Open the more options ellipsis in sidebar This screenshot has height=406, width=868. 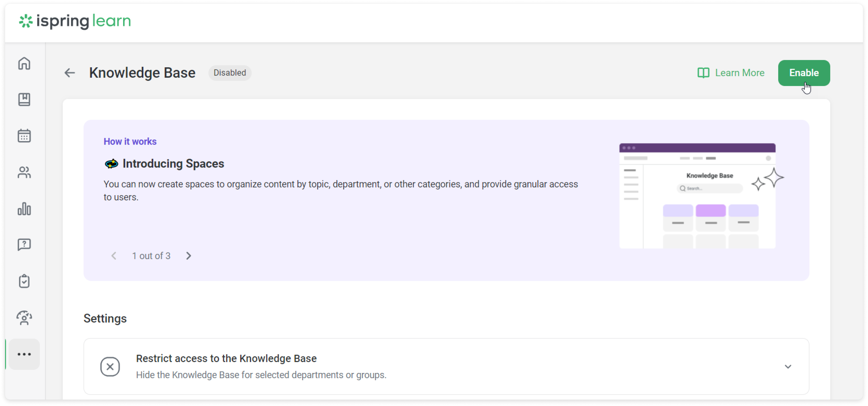pyautogui.click(x=24, y=354)
